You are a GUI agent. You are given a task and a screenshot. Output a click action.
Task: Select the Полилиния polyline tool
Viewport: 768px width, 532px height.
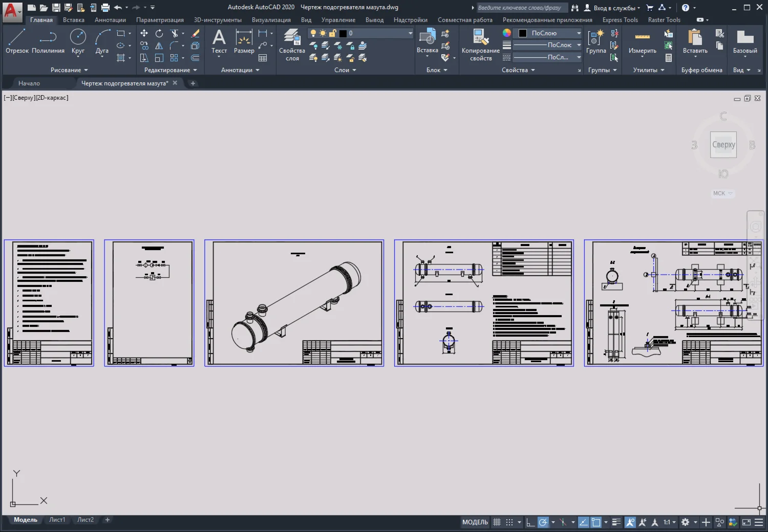[48, 41]
